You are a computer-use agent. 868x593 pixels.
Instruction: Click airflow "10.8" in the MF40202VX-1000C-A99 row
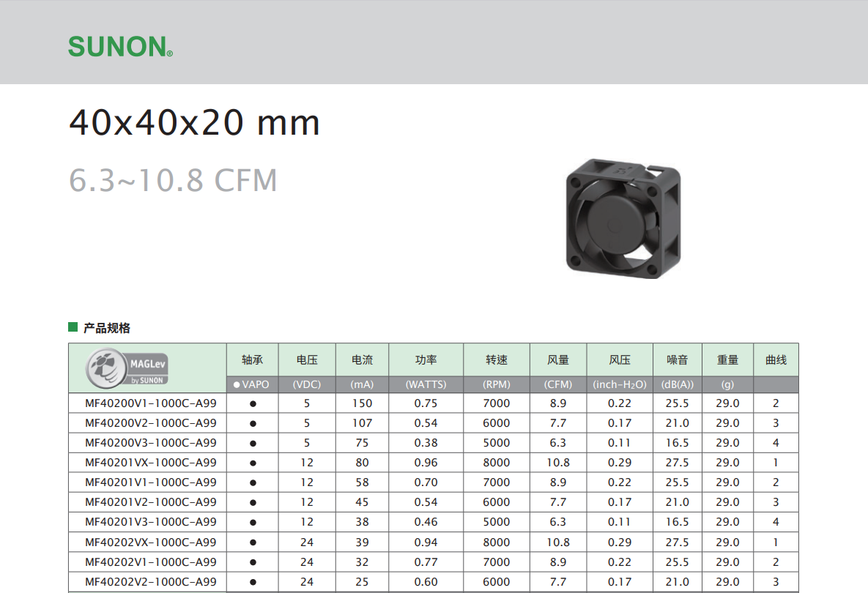click(558, 542)
